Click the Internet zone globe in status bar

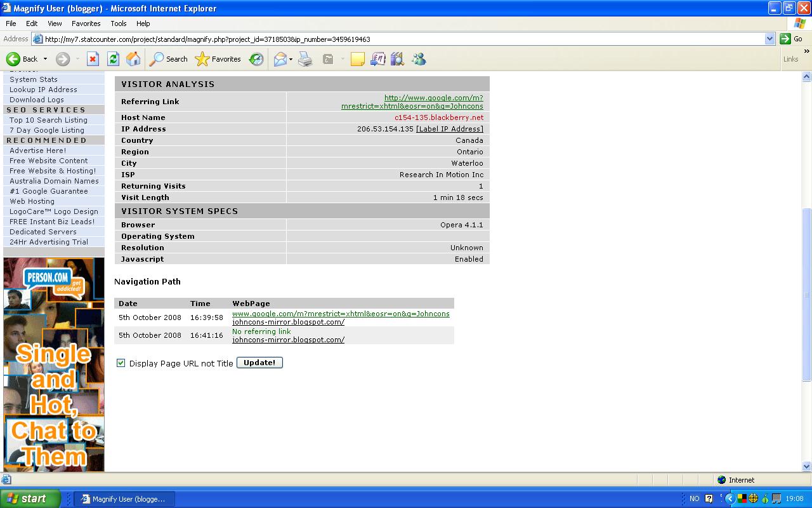pos(721,480)
